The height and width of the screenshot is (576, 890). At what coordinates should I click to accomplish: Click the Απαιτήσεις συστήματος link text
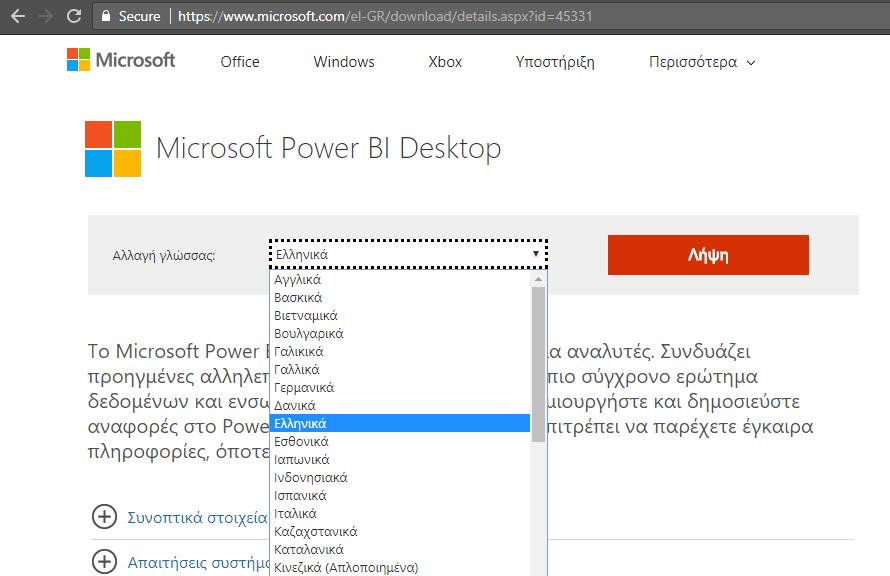[198, 562]
